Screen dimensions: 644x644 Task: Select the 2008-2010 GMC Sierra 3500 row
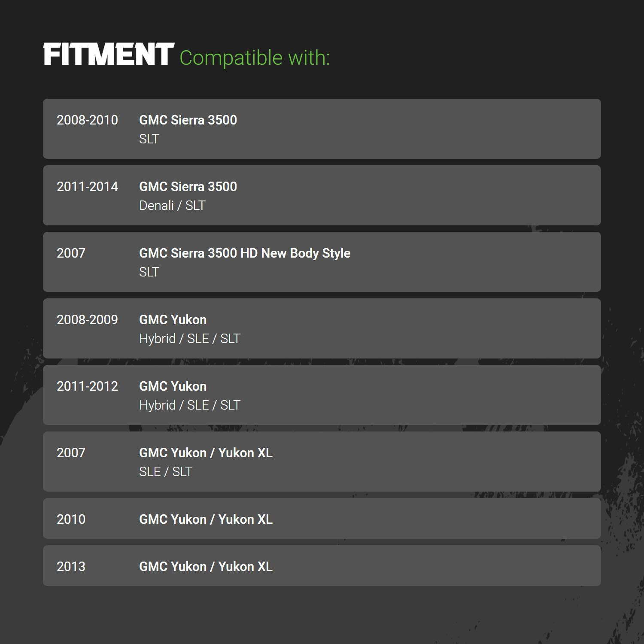pyautogui.click(x=322, y=129)
